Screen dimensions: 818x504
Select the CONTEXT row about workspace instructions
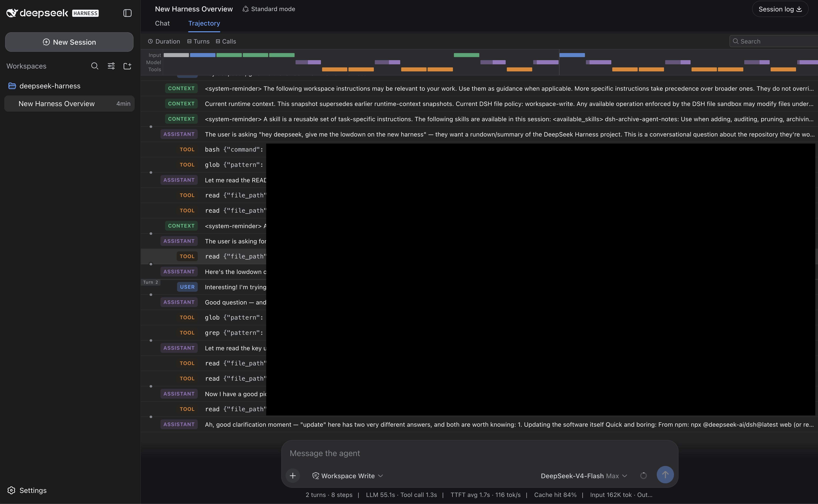(479, 88)
